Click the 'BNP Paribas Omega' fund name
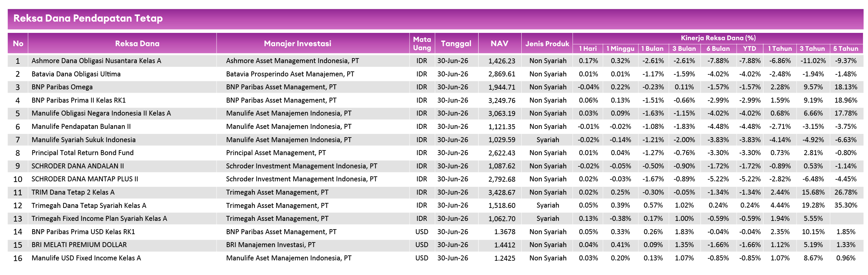This screenshot has height=275, width=868. coord(62,87)
